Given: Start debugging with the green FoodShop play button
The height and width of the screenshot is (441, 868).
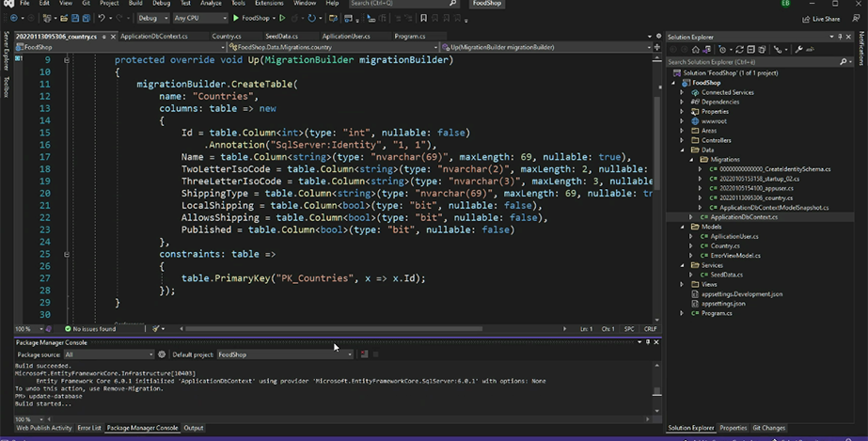Looking at the screenshot, I should coord(252,18).
